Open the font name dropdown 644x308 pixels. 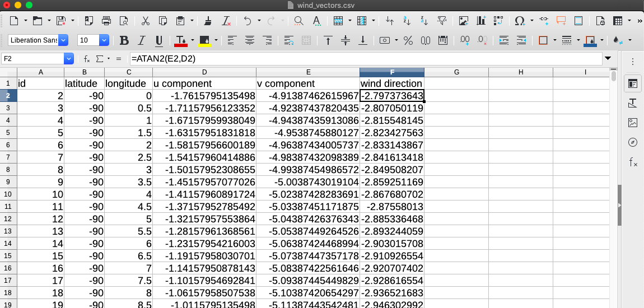pyautogui.click(x=63, y=40)
